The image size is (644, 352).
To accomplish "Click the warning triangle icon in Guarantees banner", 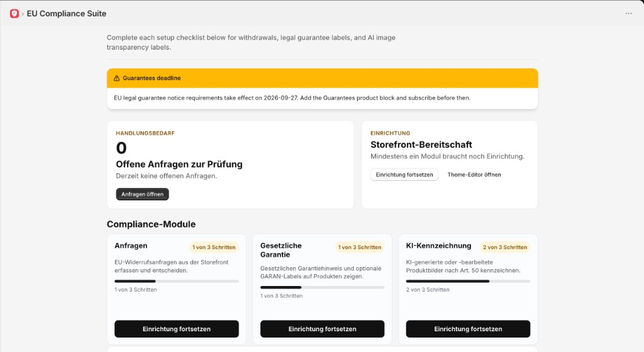I will tap(116, 78).
